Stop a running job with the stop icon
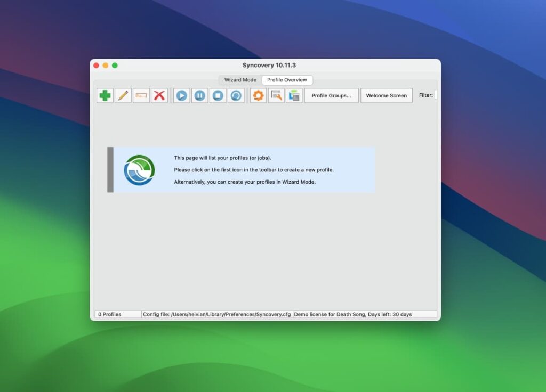 pyautogui.click(x=218, y=96)
